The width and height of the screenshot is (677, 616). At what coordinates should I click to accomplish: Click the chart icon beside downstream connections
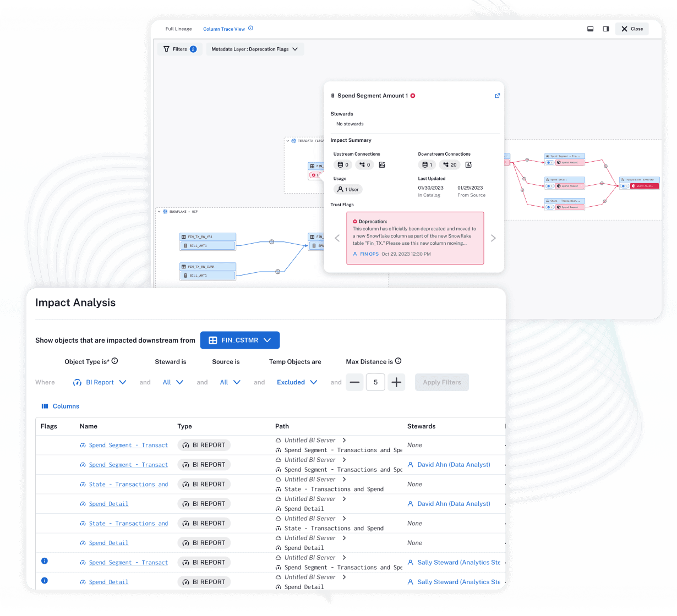[468, 164]
